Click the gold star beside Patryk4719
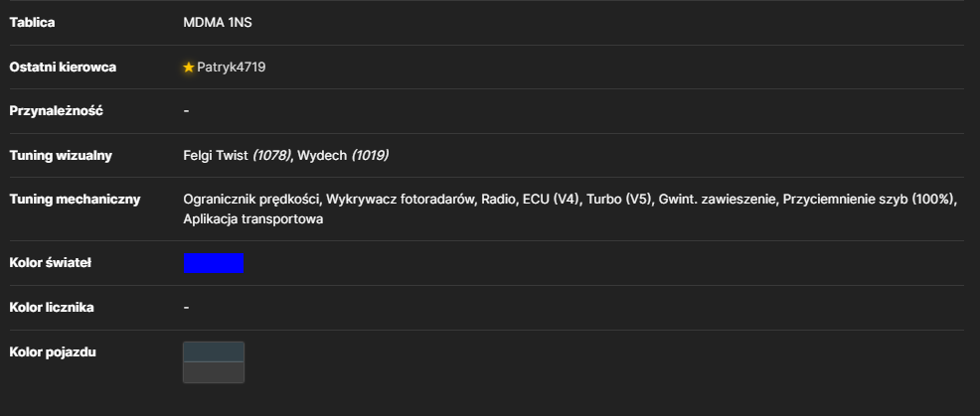The height and width of the screenshot is (416, 980). (x=189, y=67)
